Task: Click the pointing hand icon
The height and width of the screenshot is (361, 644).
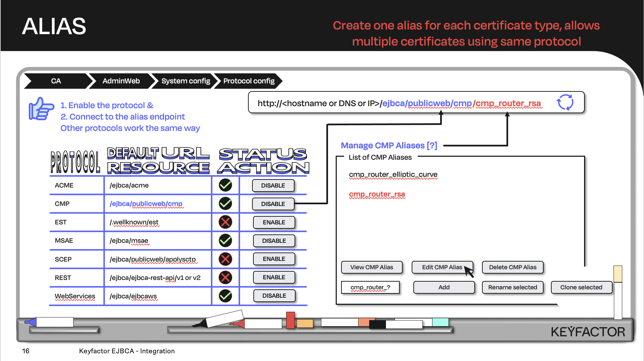Action: click(41, 109)
